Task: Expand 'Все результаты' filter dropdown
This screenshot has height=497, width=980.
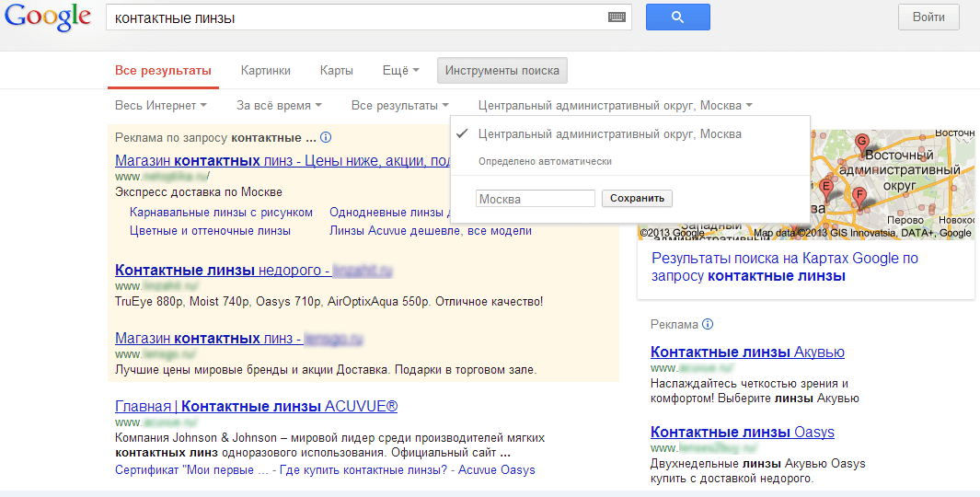Action: (400, 106)
